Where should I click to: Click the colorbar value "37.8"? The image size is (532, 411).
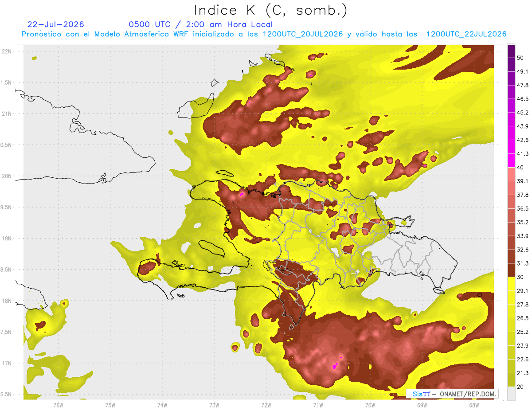pyautogui.click(x=522, y=195)
